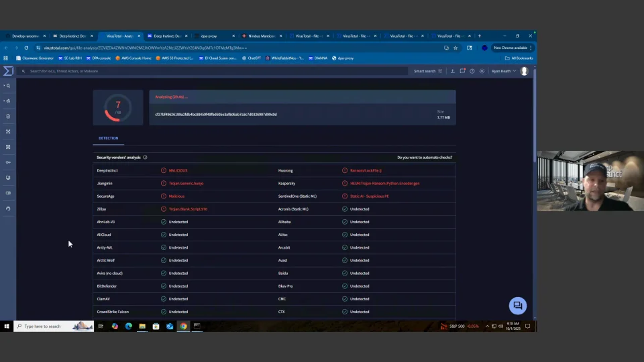Click the Windows 'Type here to search' box
Screen dimensions: 644x362
coord(54,326)
